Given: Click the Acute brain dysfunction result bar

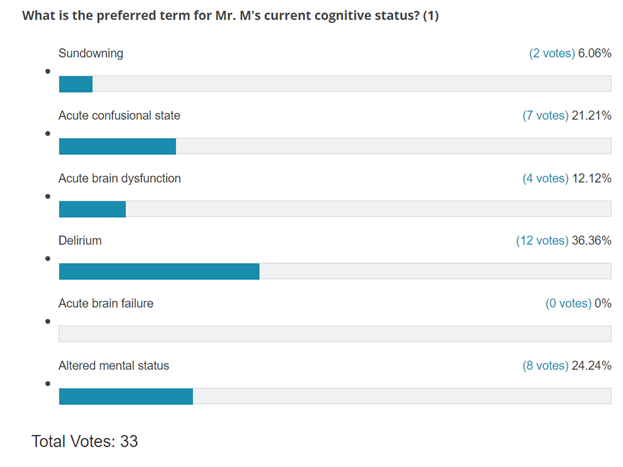Looking at the screenshot, I should coord(335,209).
